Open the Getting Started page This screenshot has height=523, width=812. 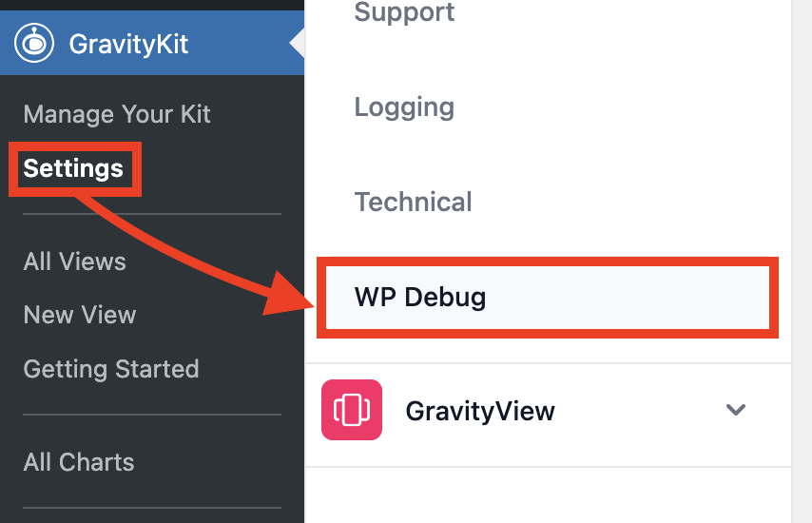(x=111, y=369)
